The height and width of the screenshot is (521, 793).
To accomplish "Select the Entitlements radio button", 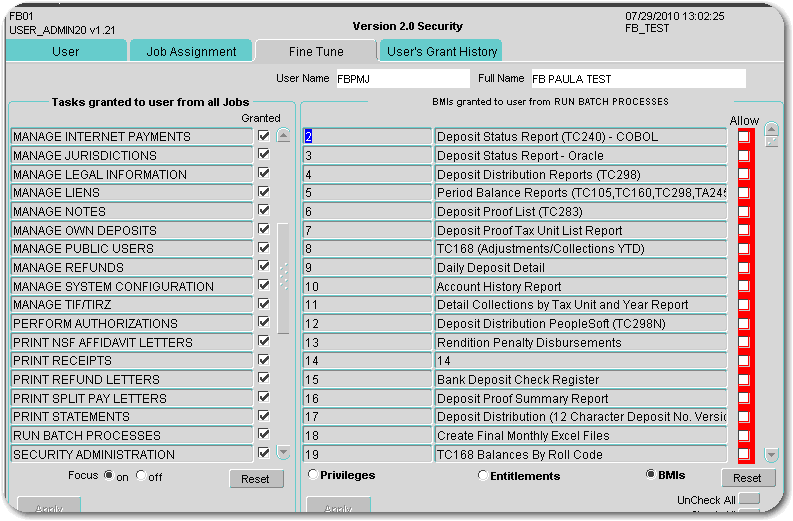I will (483, 475).
